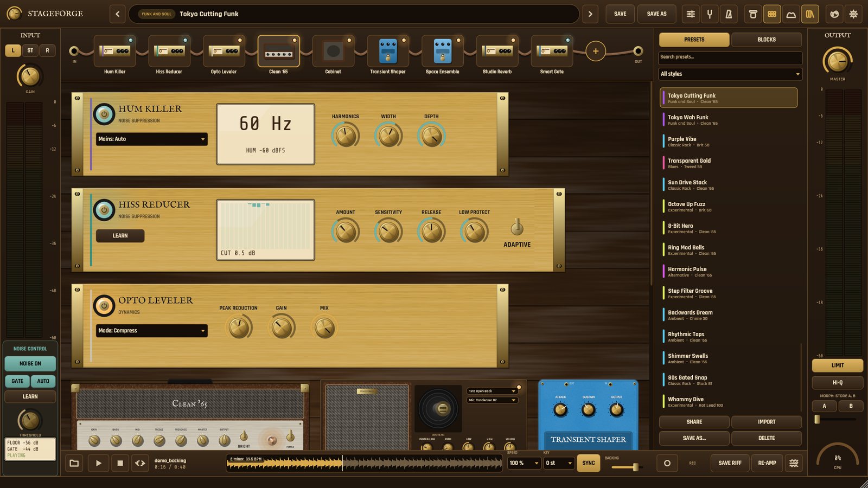Viewport: 868px width, 488px height.
Task: Click the SHARE preset button
Action: [694, 422]
